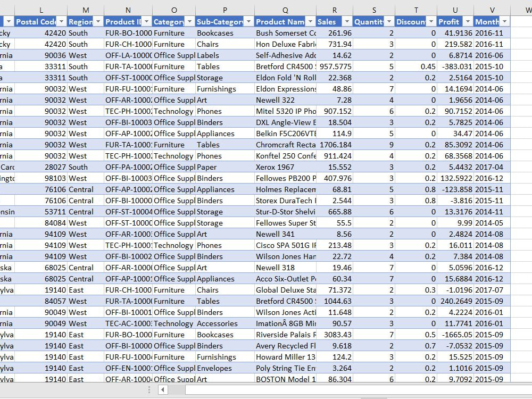This screenshot has width=532, height=399.
Task: Select profit cell -123.858
Action: pos(455,189)
